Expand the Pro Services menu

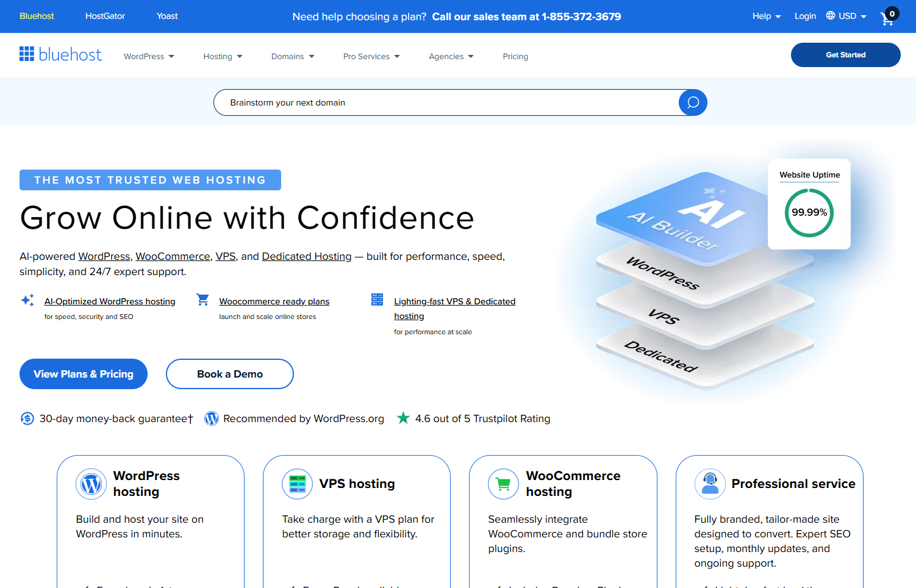coord(371,56)
